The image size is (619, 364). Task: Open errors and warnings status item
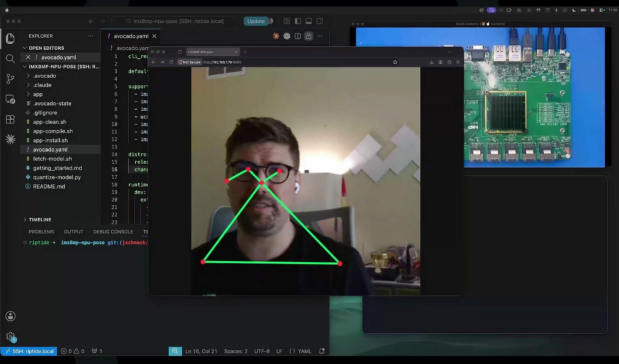[73, 351]
